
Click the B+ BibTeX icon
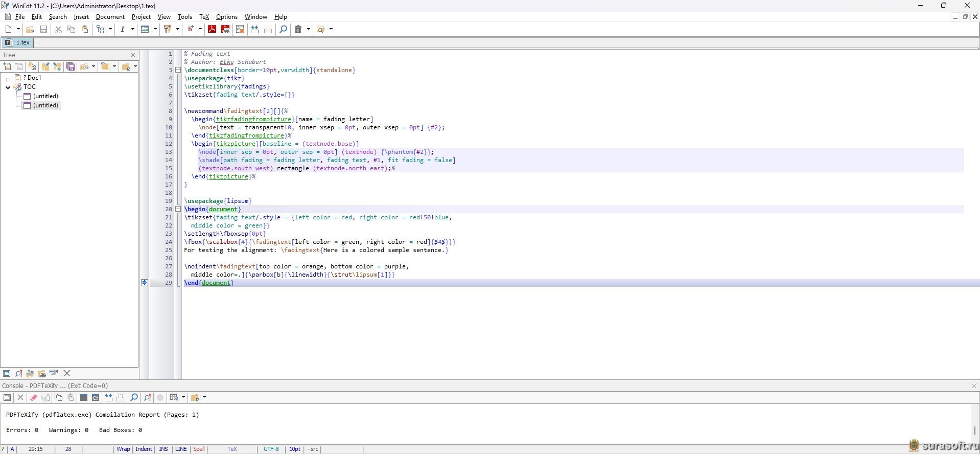[190, 29]
